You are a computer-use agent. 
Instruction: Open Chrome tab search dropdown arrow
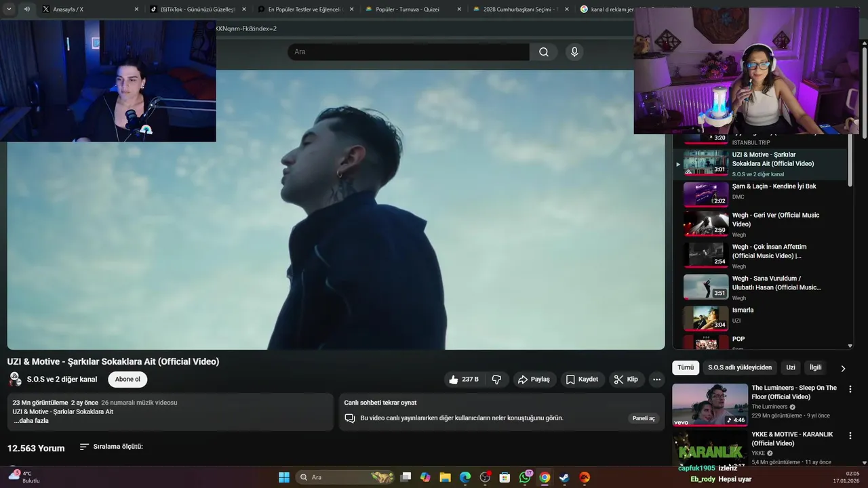point(9,9)
